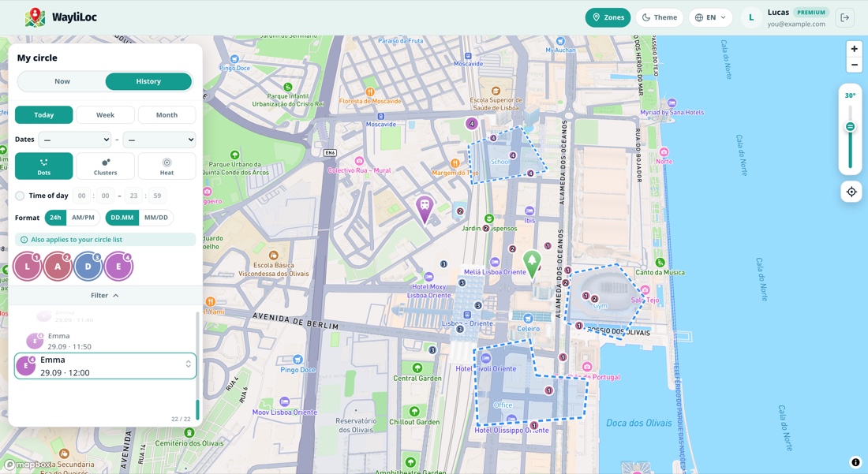Choose DD.MM date format
Screen dimensions: 868x474
(x=122, y=218)
